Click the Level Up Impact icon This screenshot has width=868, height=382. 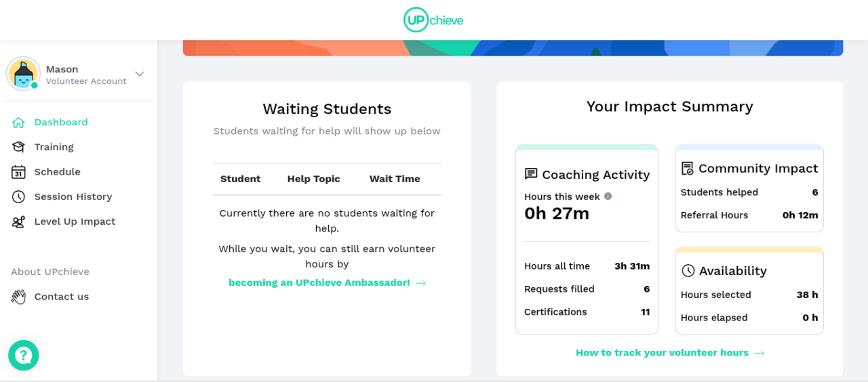pos(19,221)
